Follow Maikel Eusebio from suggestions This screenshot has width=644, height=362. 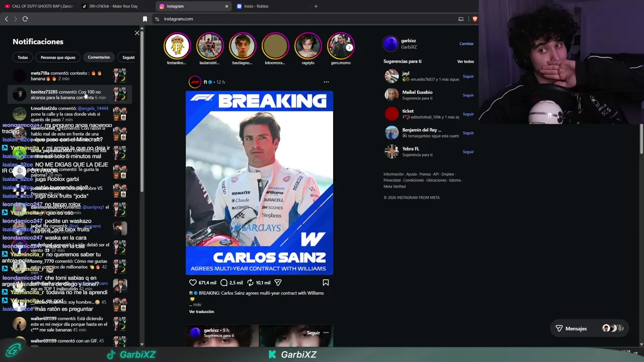[468, 95]
